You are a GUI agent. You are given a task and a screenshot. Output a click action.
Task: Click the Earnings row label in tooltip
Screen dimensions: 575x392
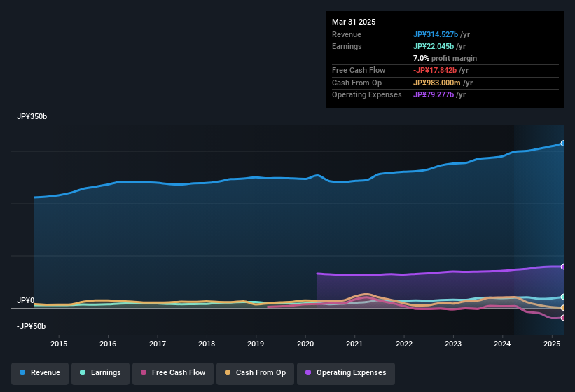click(x=347, y=46)
